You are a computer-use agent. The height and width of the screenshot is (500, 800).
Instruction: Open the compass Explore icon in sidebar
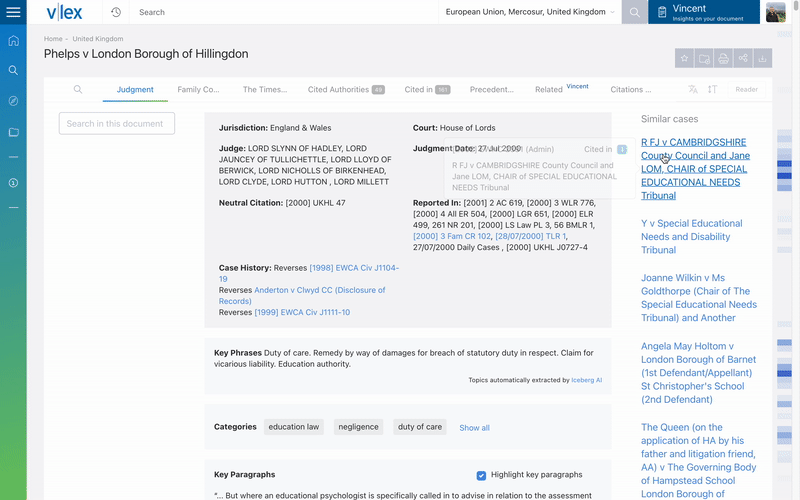pos(13,101)
